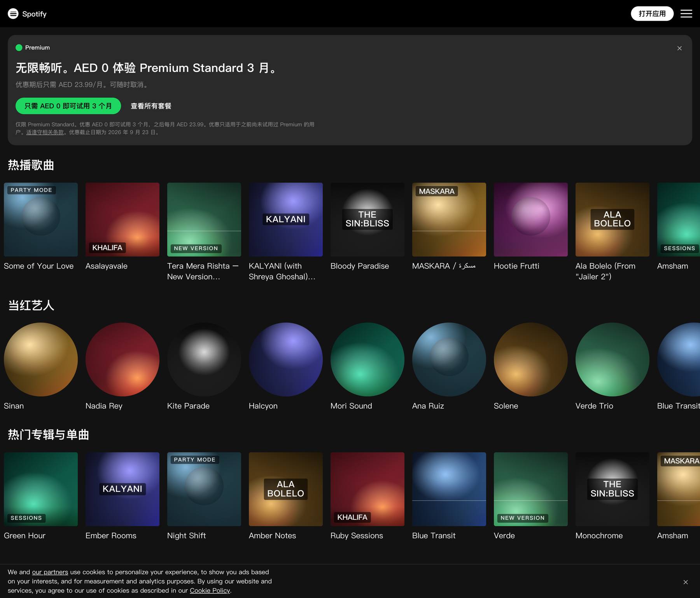Open the Some of Your Love cover art
Image resolution: width=700 pixels, height=598 pixels.
pyautogui.click(x=41, y=220)
